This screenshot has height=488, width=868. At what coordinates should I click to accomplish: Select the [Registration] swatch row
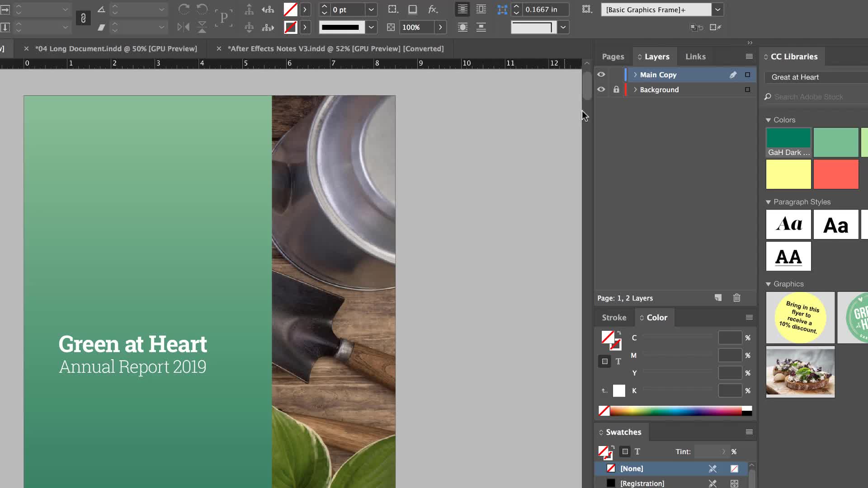(x=671, y=483)
